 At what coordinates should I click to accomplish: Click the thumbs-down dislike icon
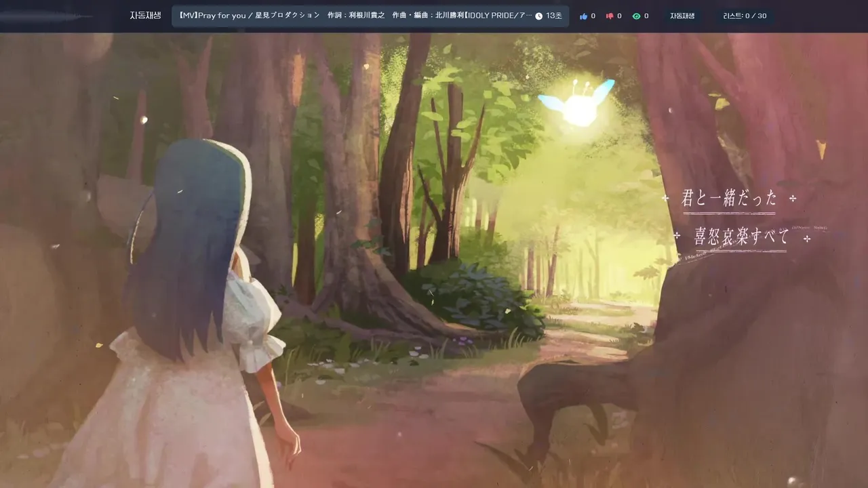tap(610, 16)
